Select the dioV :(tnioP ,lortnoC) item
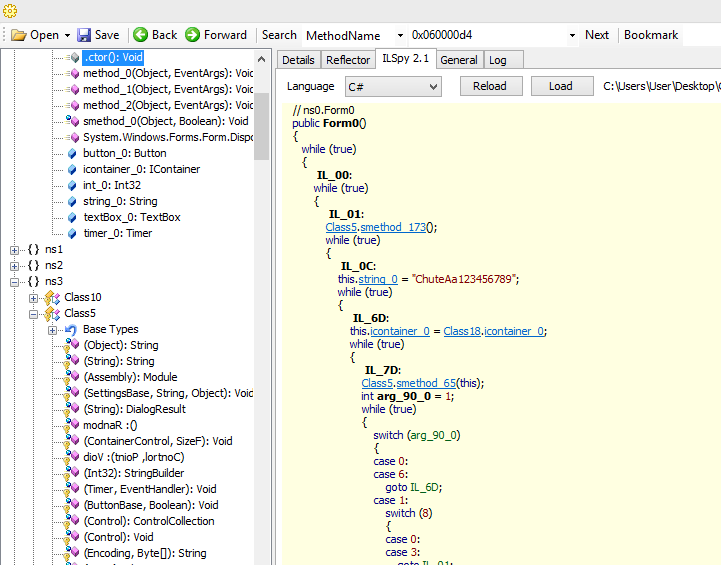721x565 pixels. 134,457
